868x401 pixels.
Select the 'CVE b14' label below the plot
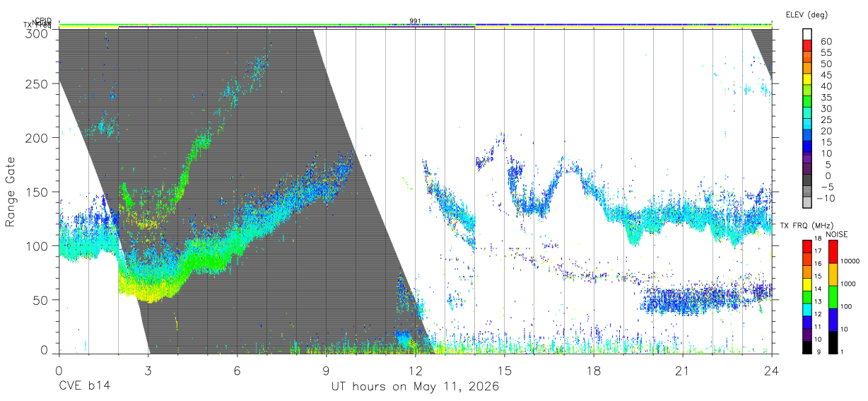click(x=84, y=387)
